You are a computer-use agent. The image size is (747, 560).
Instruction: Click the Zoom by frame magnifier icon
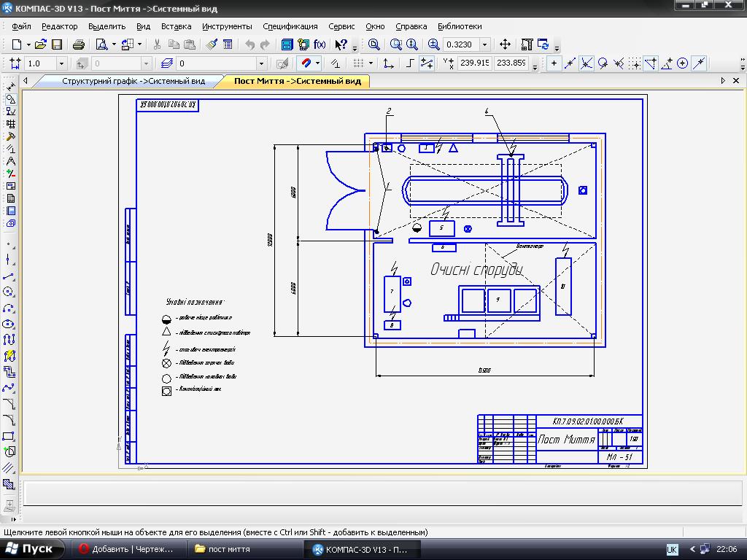tap(396, 44)
